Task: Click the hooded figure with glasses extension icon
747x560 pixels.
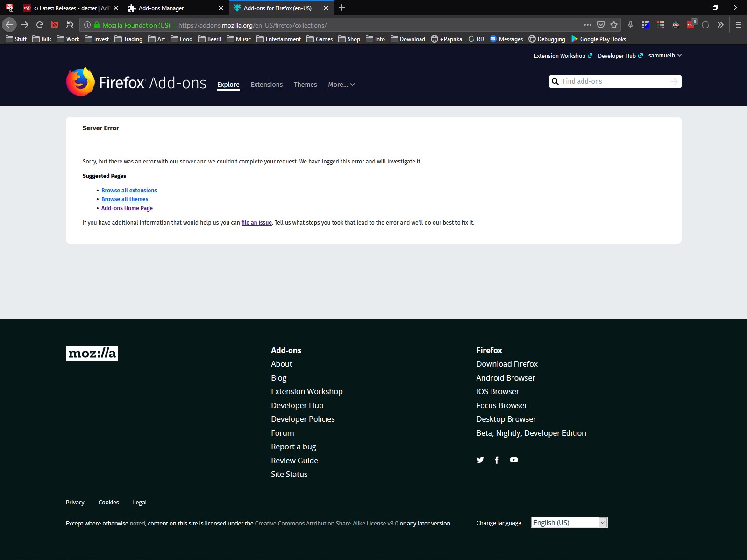Action: click(676, 25)
